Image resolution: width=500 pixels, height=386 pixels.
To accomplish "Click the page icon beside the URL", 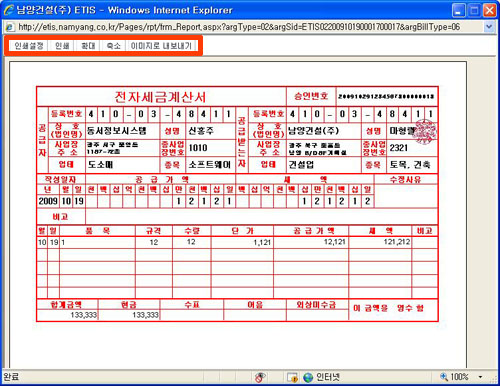I will 10,27.
